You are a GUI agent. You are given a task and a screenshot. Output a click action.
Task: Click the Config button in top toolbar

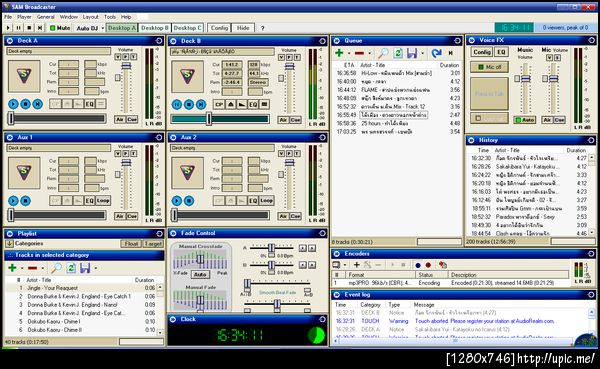pos(220,28)
